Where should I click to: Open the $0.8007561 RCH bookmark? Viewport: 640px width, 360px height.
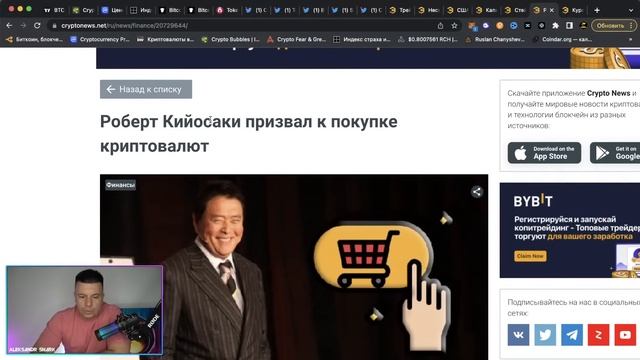click(428, 39)
